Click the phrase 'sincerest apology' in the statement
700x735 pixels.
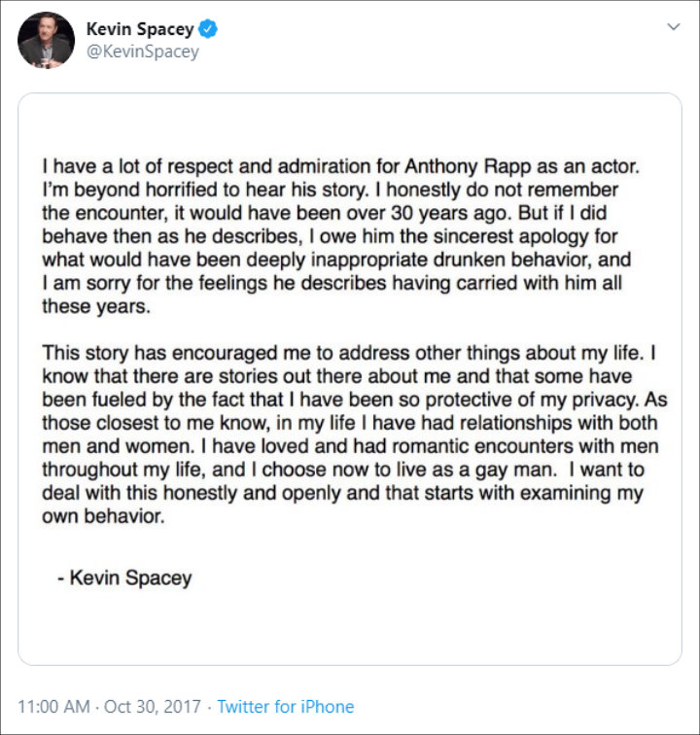510,236
